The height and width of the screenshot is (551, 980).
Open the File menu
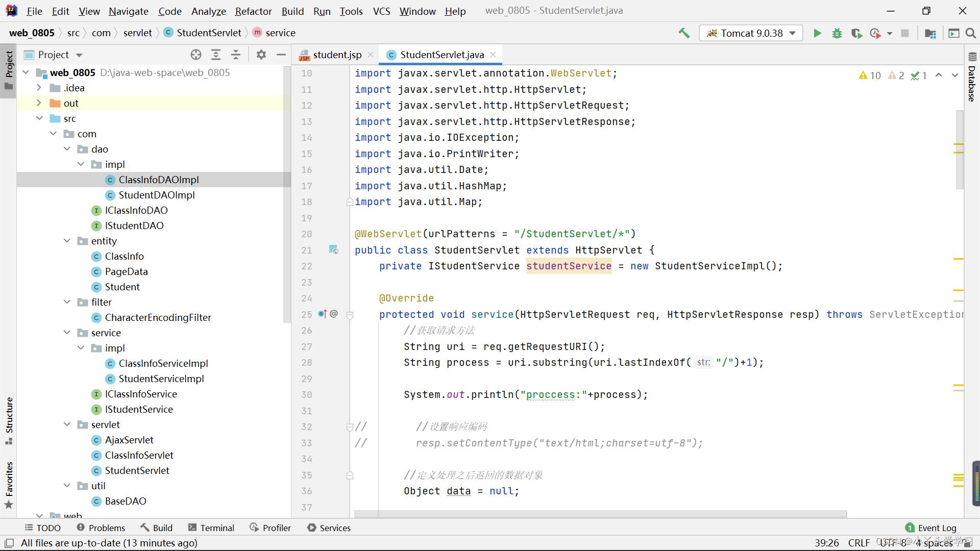[x=34, y=11]
